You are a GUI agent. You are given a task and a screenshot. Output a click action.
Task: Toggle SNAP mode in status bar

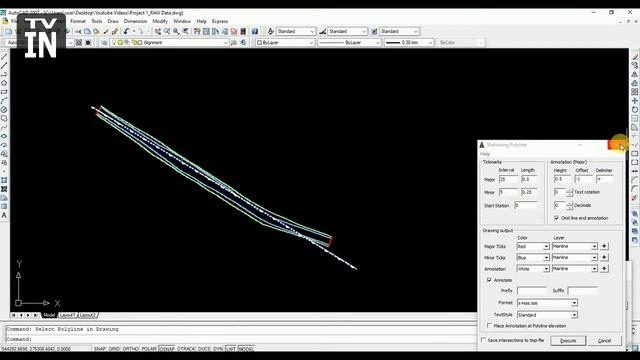[x=100, y=349]
